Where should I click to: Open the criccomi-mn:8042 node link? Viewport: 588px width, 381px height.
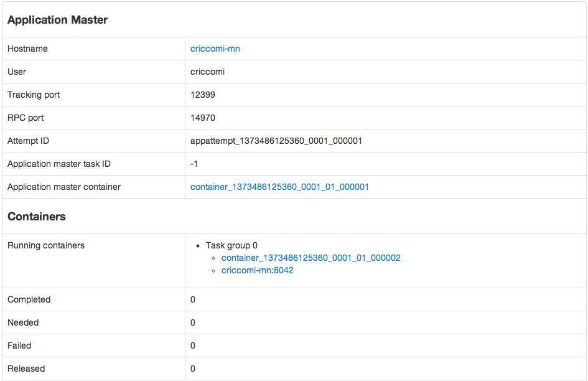[x=257, y=270]
